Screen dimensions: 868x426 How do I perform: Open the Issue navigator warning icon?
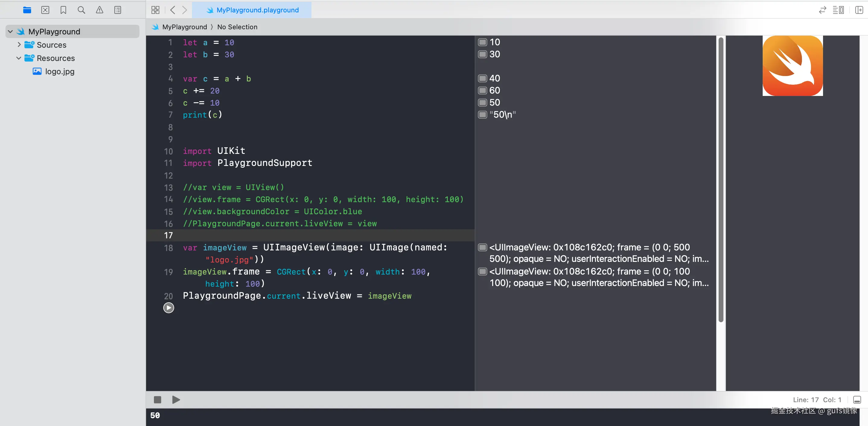99,10
